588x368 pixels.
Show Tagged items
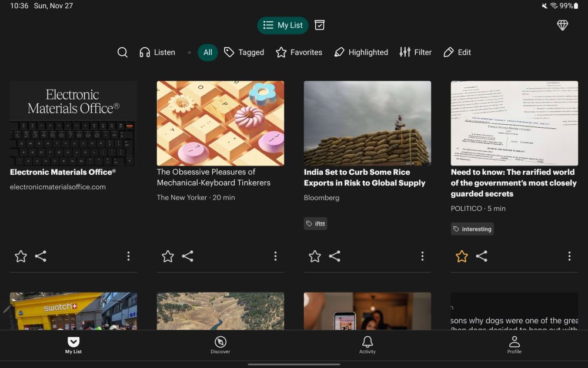click(244, 52)
